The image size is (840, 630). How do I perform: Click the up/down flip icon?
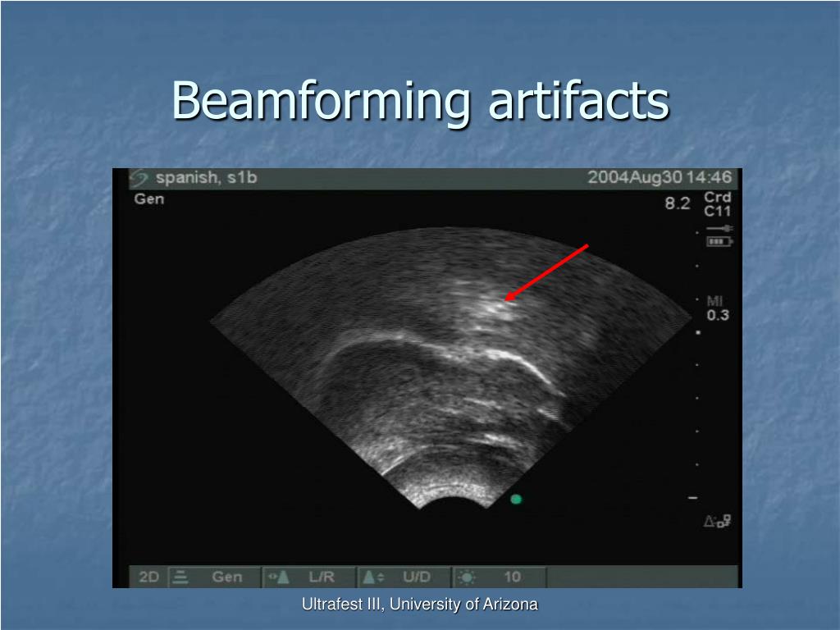pyautogui.click(x=373, y=577)
